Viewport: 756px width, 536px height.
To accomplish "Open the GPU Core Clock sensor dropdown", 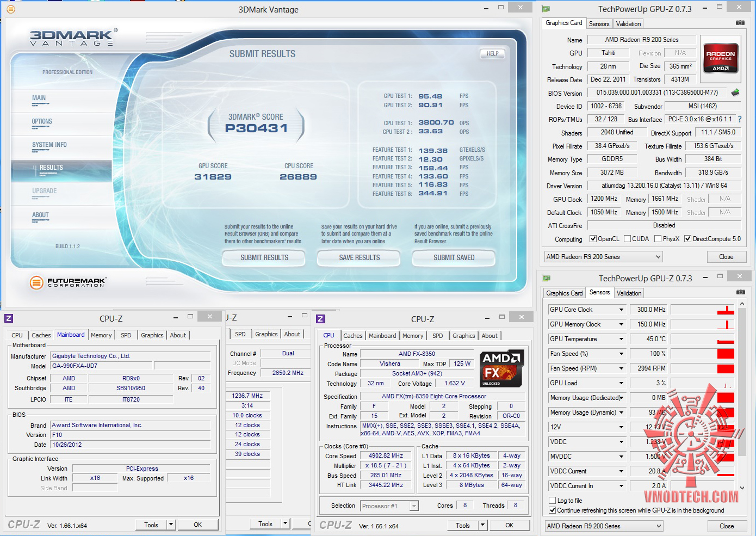I will pos(621,310).
